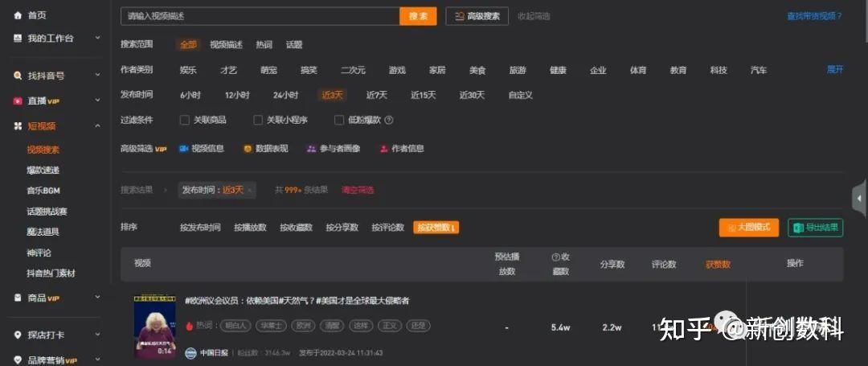Open 魔法道具 in sidebar
The image size is (868, 366).
coord(43,232)
